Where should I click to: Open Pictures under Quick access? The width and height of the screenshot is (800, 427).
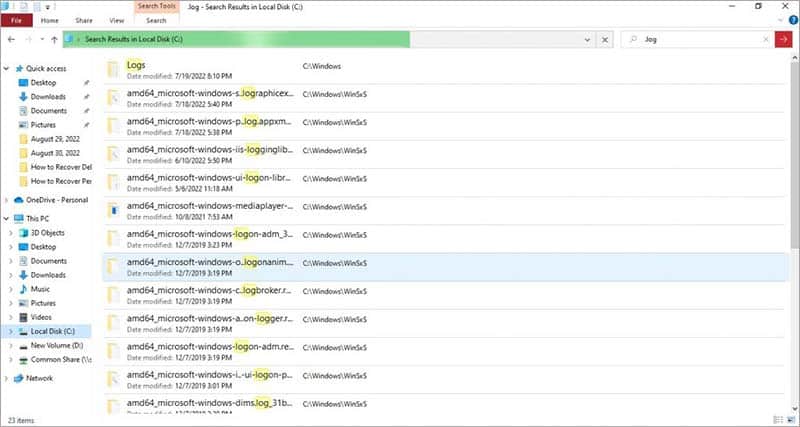[x=43, y=125]
